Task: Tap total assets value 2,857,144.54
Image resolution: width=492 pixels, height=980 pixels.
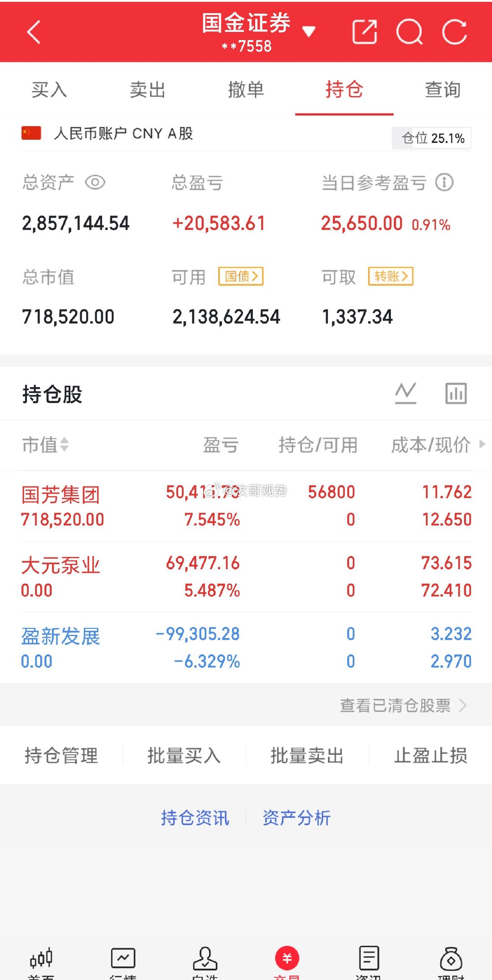Action: pos(76,224)
